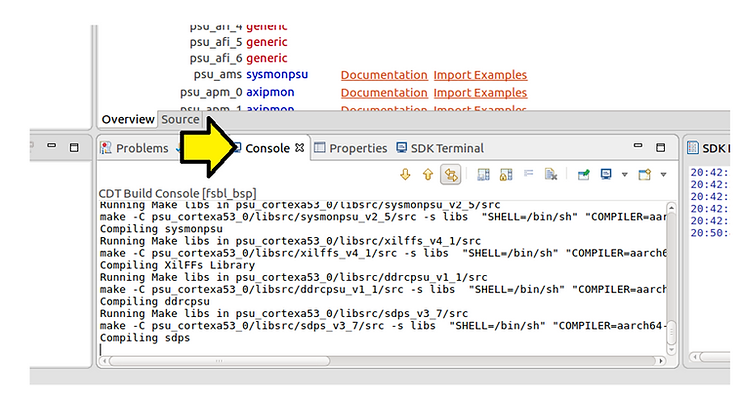Open the SDK Log panel tab

click(708, 148)
